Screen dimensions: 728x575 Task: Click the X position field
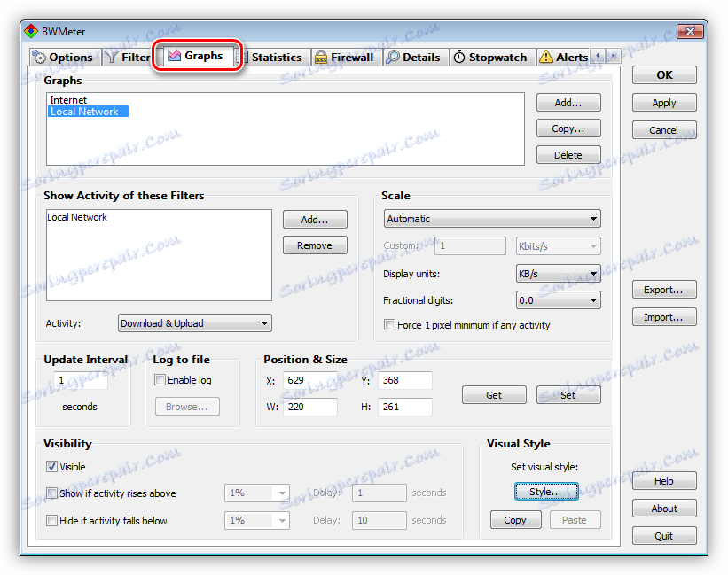click(x=310, y=380)
